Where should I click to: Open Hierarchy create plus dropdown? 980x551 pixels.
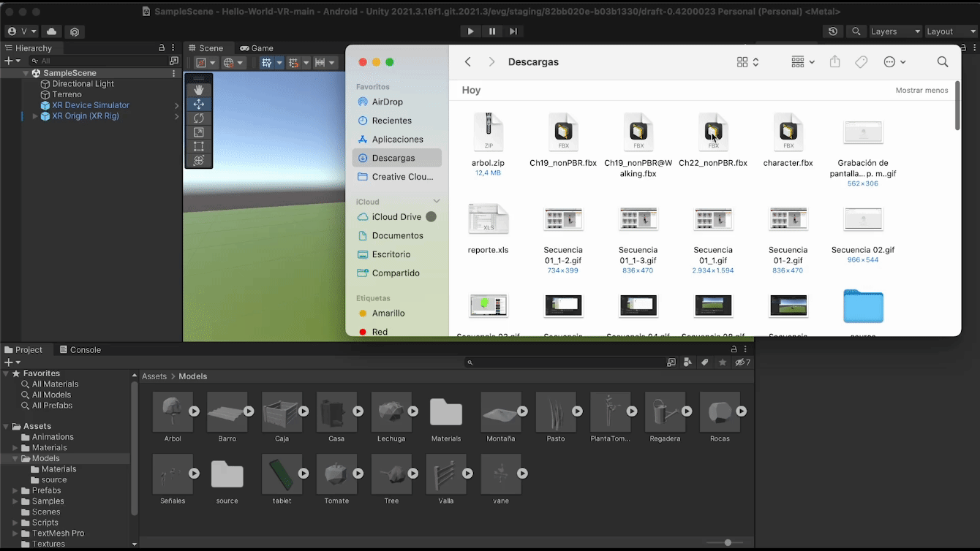tap(12, 61)
